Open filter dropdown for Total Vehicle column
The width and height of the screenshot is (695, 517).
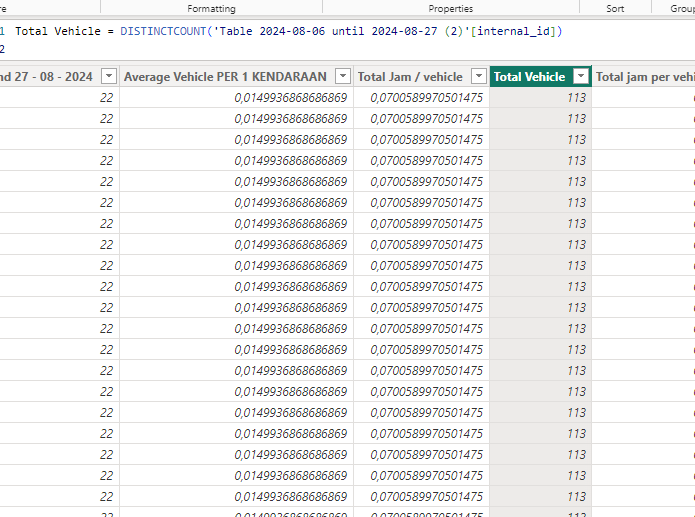pyautogui.click(x=581, y=76)
